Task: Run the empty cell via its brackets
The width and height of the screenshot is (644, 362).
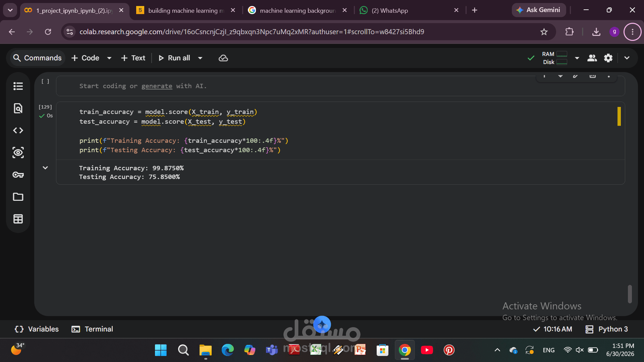Action: [45, 81]
